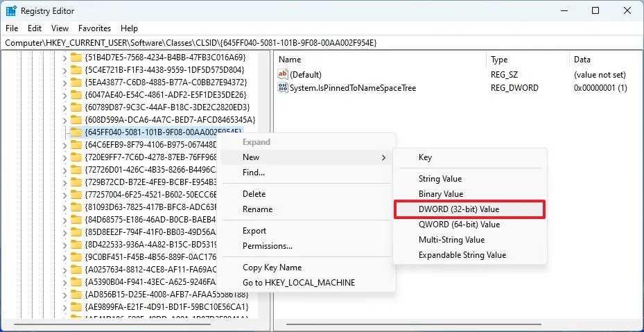Click the Registry Editor app icon in title bar
The height and width of the screenshot is (332, 644).
click(11, 10)
